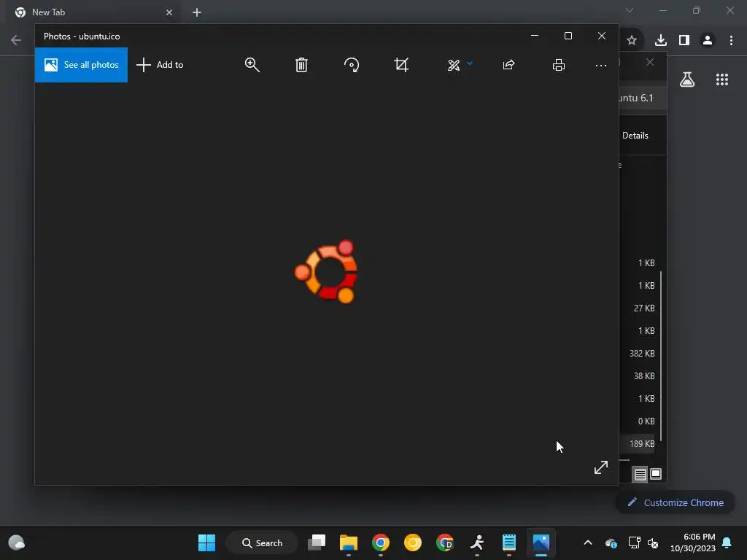Switch to details list view icon
This screenshot has height=560, width=747.
(640, 474)
